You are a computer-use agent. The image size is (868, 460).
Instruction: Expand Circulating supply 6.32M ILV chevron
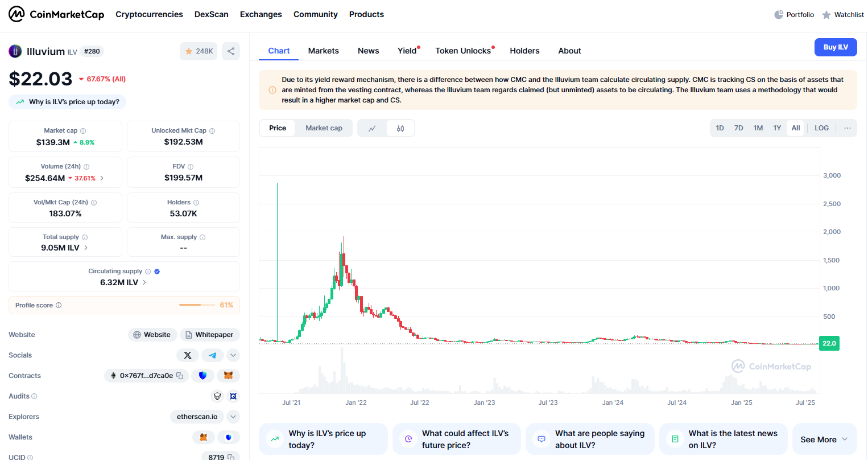click(x=144, y=282)
